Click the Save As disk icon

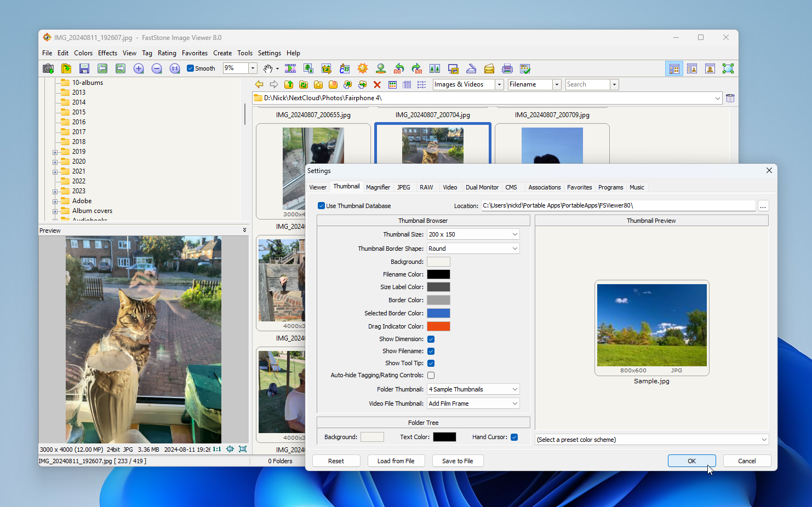(84, 68)
